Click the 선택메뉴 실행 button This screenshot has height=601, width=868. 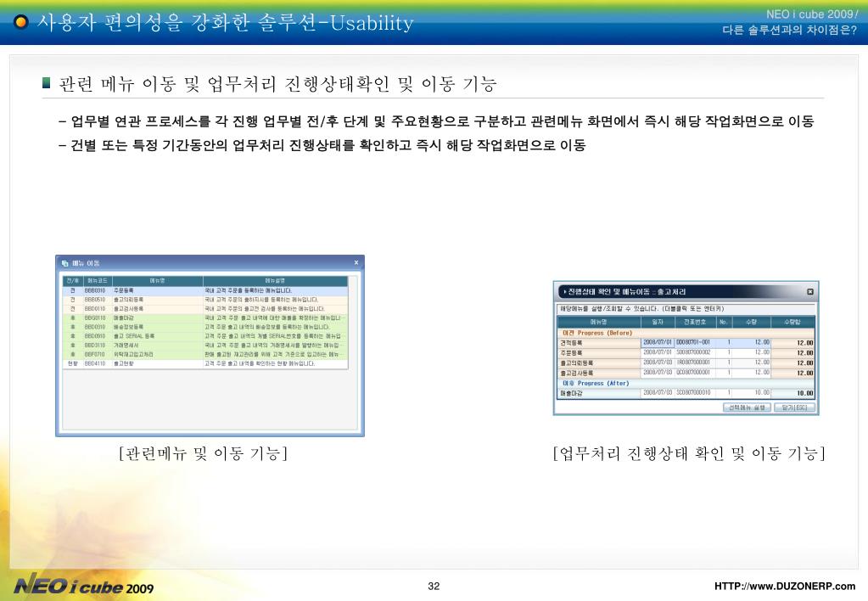click(x=747, y=407)
